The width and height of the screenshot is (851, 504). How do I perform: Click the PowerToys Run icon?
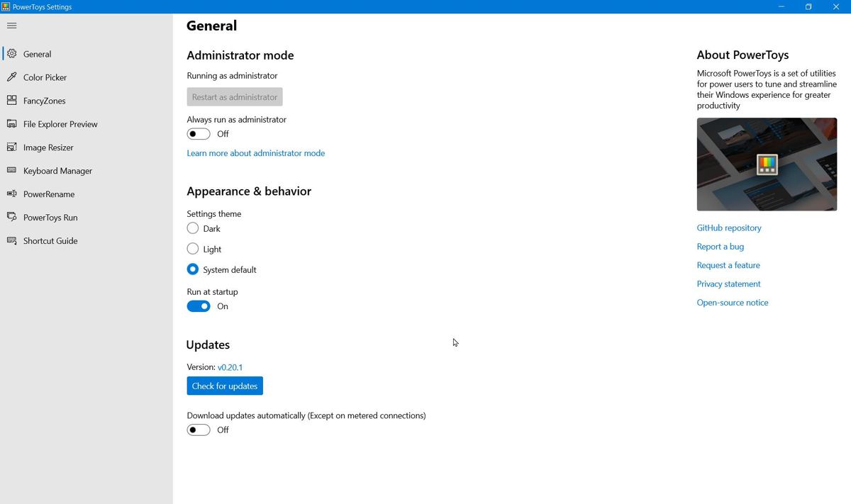point(11,218)
